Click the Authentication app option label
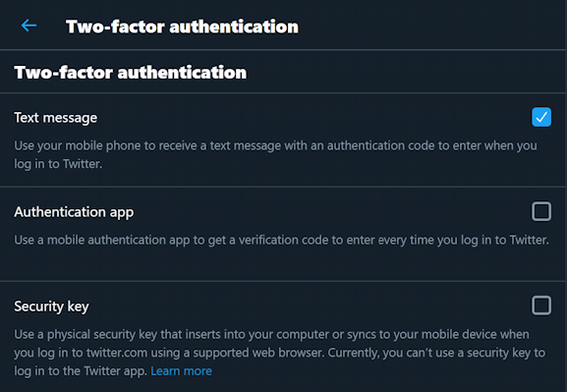 click(74, 212)
